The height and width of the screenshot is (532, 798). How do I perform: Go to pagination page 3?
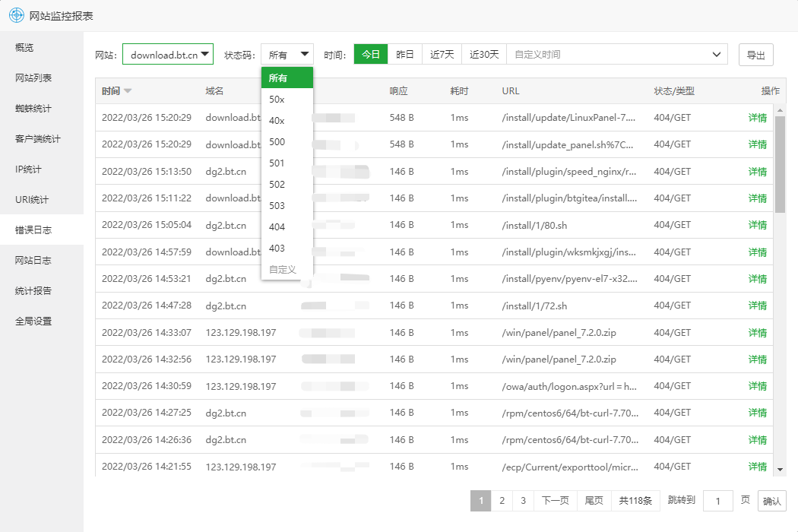523,501
